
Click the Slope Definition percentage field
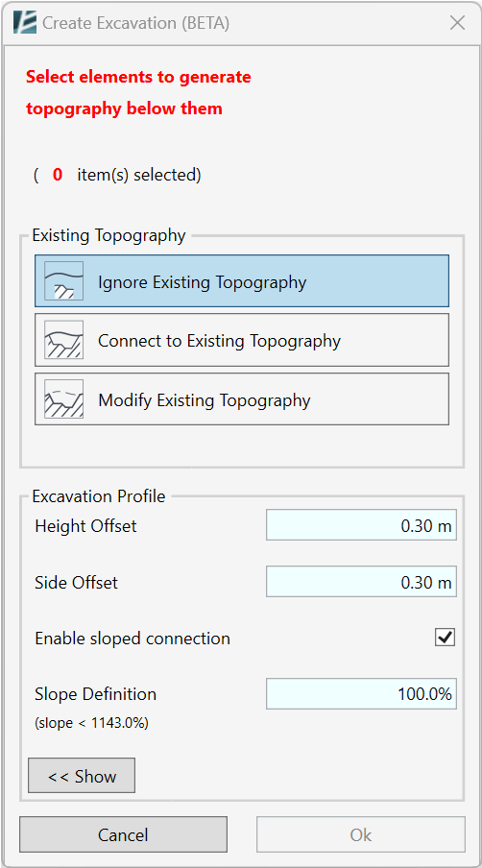coord(361,693)
